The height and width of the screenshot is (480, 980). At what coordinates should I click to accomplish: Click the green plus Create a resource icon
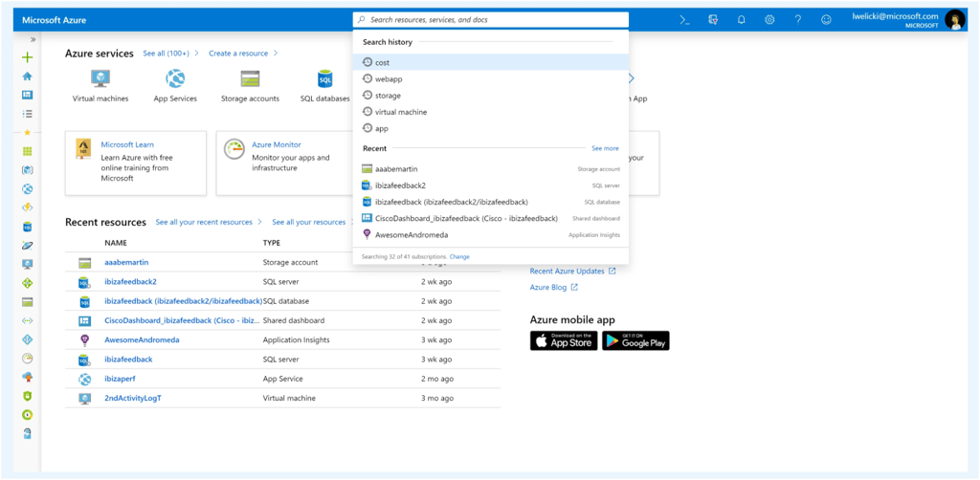coord(27,57)
